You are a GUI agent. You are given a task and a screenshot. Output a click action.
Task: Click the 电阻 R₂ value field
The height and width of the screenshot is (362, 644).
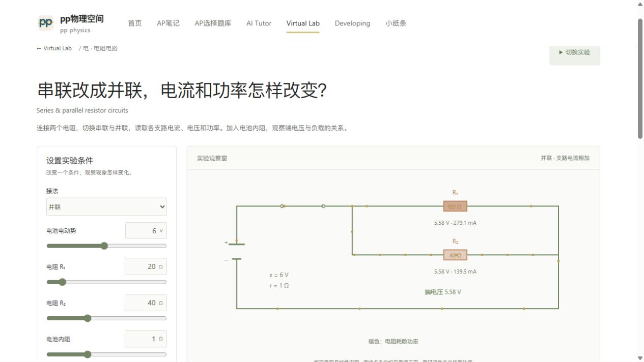click(146, 303)
